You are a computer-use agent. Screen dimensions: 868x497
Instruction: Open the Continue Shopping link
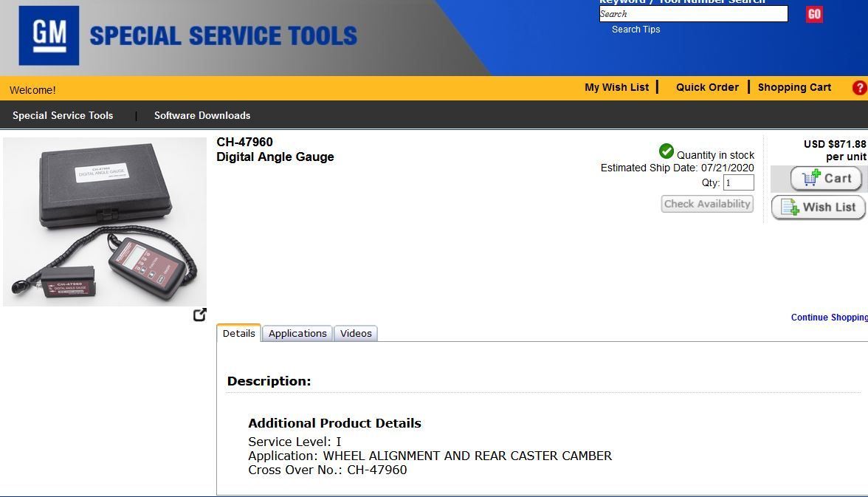(828, 317)
